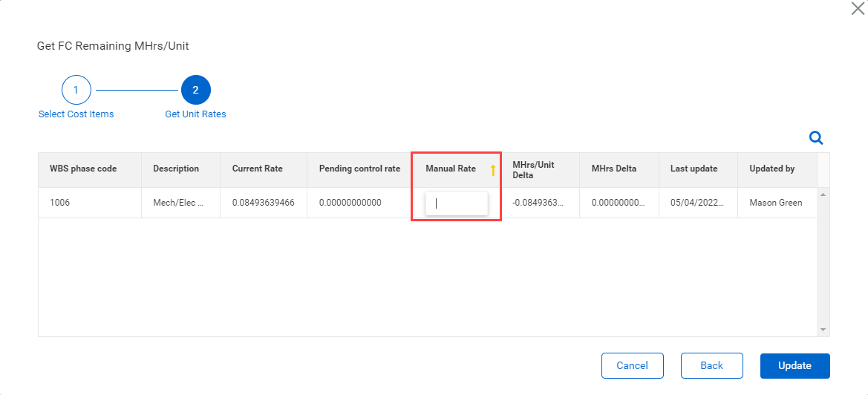Type in the Manual Rate input field
The height and width of the screenshot is (395, 868).
click(457, 203)
